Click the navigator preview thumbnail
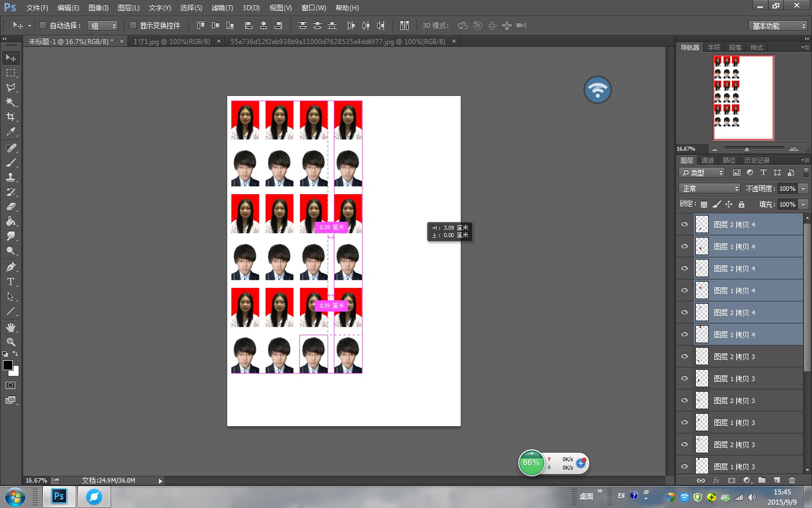Screen dimensions: 812x508 pyautogui.click(x=743, y=97)
